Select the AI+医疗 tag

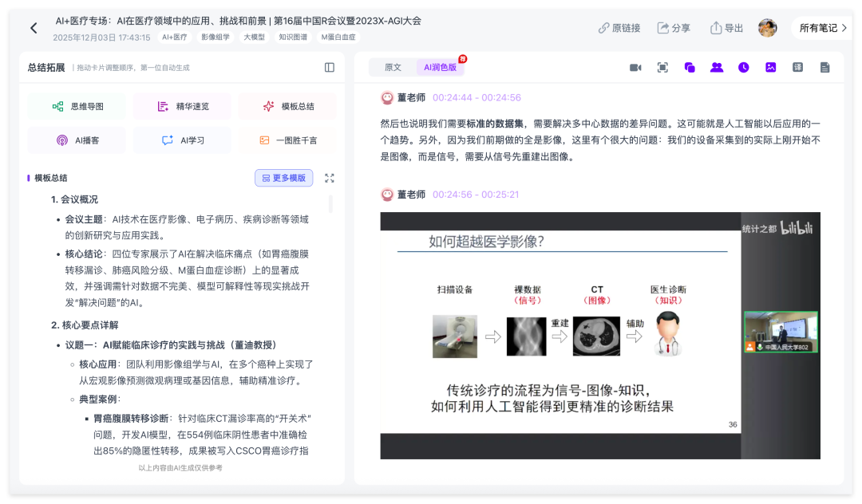click(174, 37)
